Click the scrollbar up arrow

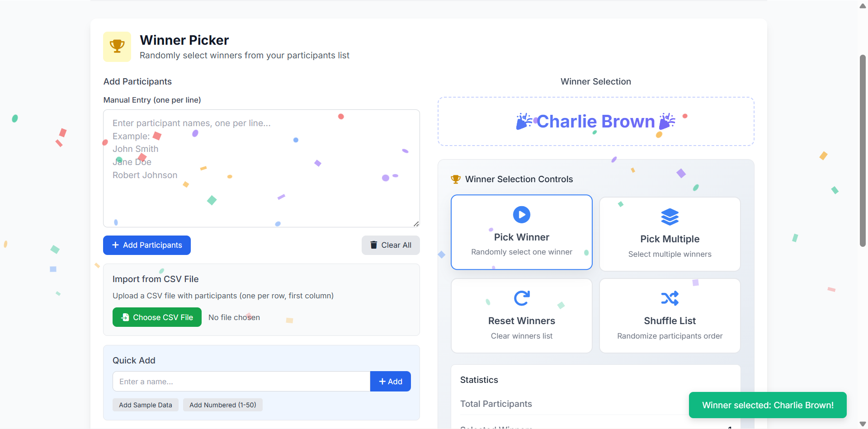pos(863,6)
